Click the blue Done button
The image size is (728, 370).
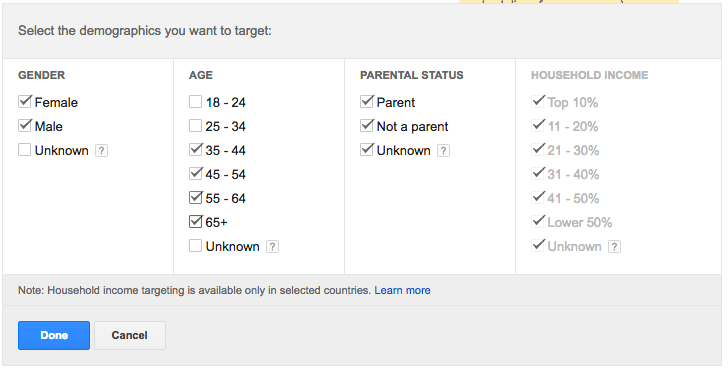(54, 335)
